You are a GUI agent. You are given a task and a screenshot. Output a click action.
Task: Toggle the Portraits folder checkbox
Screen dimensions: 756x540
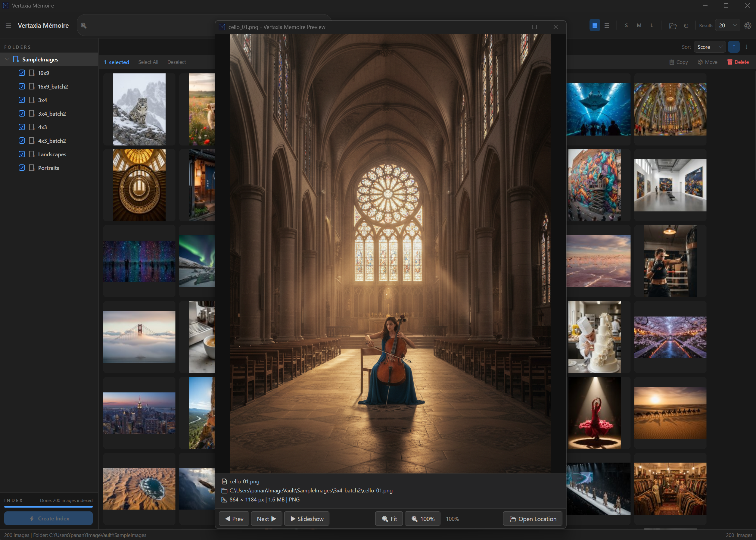coord(22,168)
